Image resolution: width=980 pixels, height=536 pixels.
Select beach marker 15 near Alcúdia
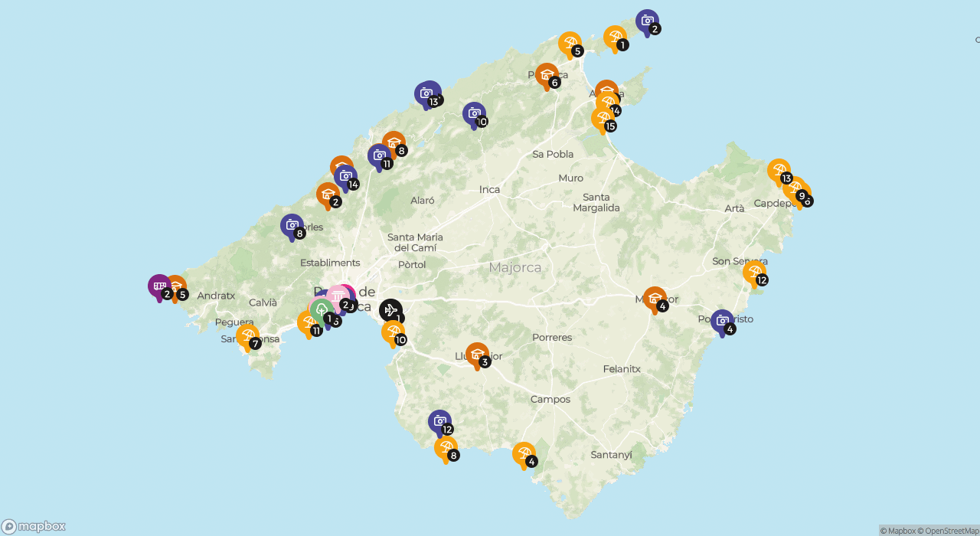click(603, 118)
